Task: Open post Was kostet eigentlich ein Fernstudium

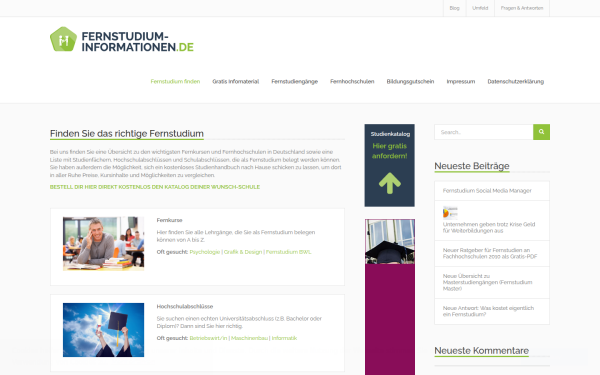Action: coord(488,311)
